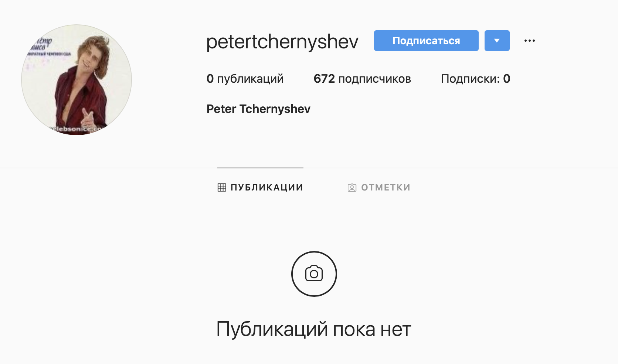Open the three-dot options menu
The image size is (618, 364).
[529, 41]
